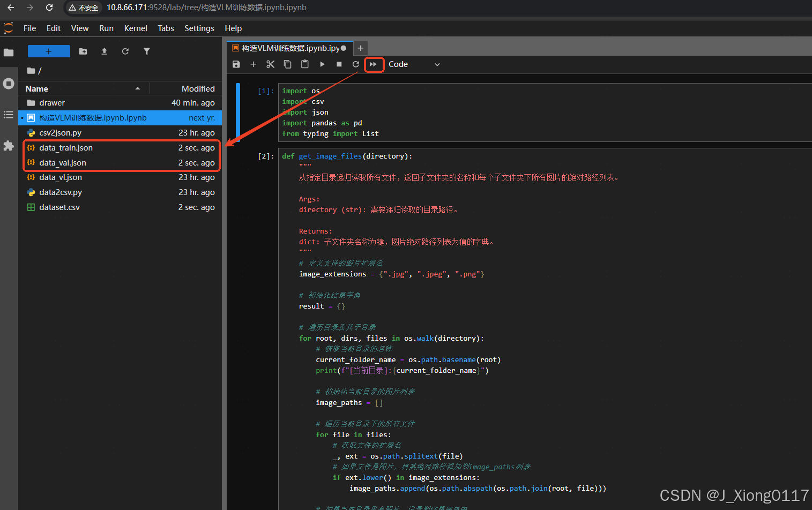Restart kernel and run all cells
This screenshot has height=510, width=812.
tap(374, 64)
